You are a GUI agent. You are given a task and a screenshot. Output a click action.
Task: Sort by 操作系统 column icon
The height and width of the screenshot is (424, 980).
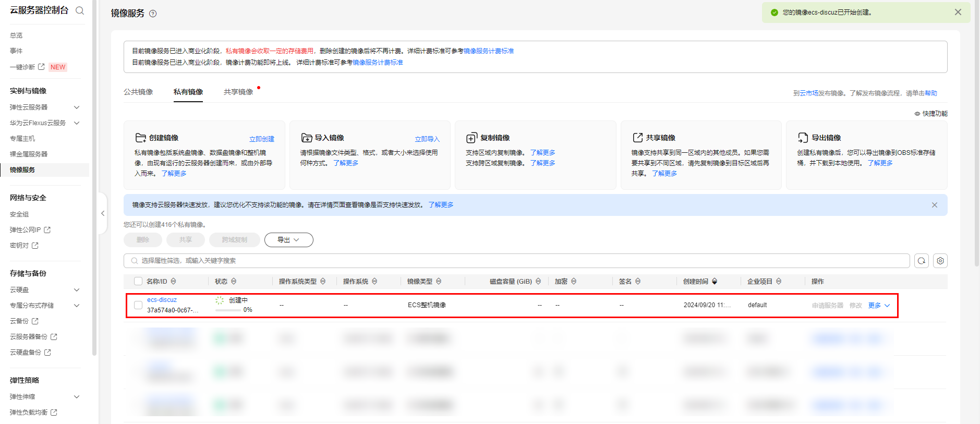click(374, 282)
